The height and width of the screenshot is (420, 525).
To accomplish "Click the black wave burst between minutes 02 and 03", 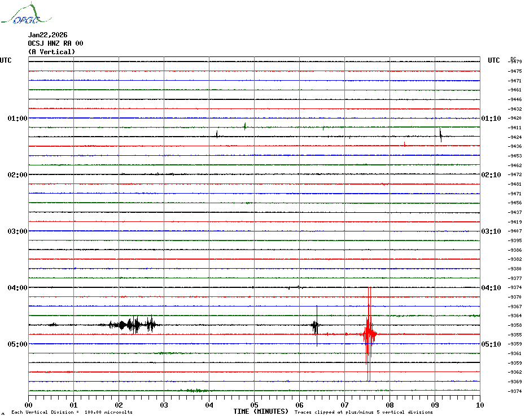I will click(134, 325).
